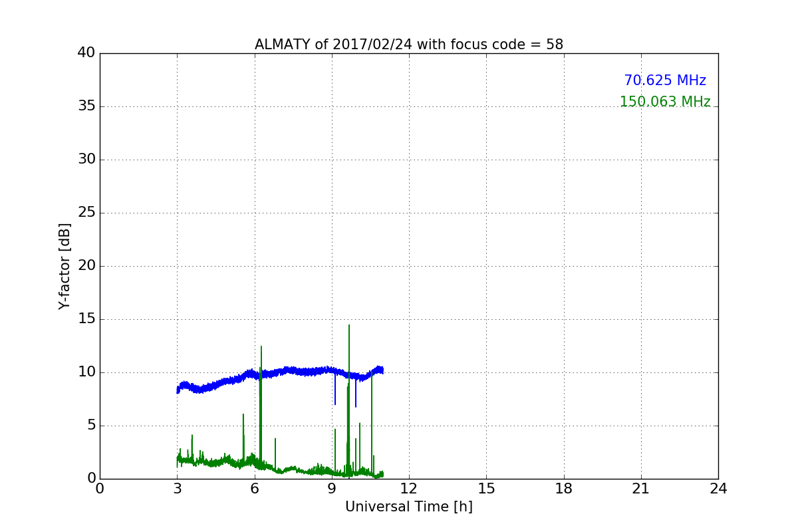Screen dimensions: 798x532
Task: Click y-axis tick label '35'
Action: coord(87,106)
